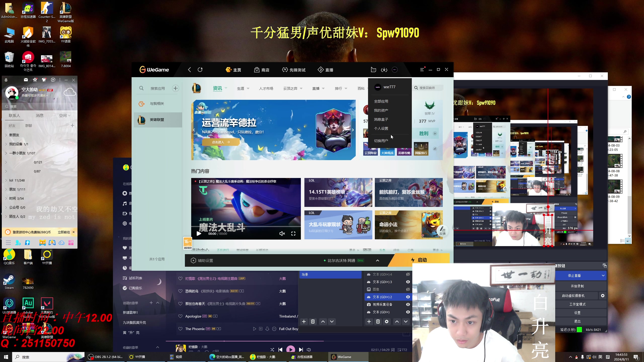The width and height of the screenshot is (644, 362).
Task: Switch to WeGame 商店 tab
Action: coord(262,70)
